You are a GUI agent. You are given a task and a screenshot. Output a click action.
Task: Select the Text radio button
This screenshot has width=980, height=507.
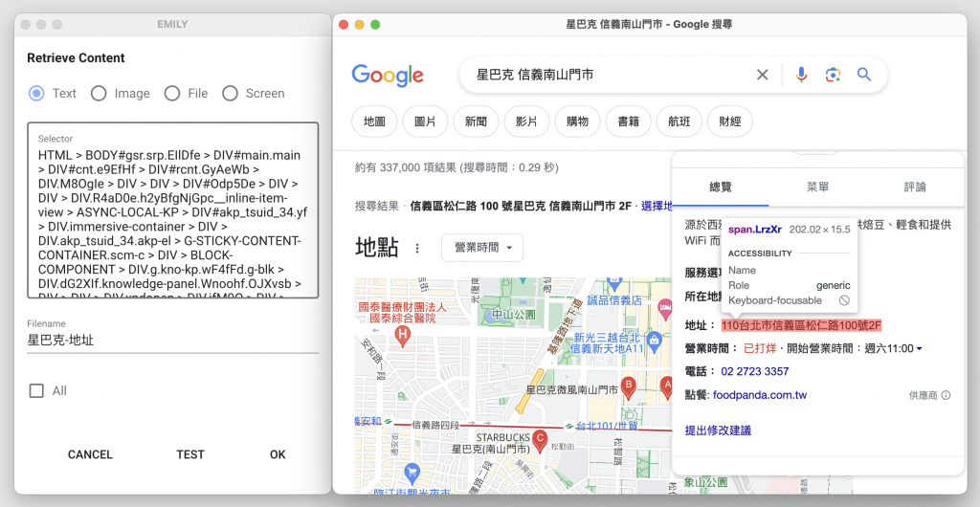coord(37,94)
